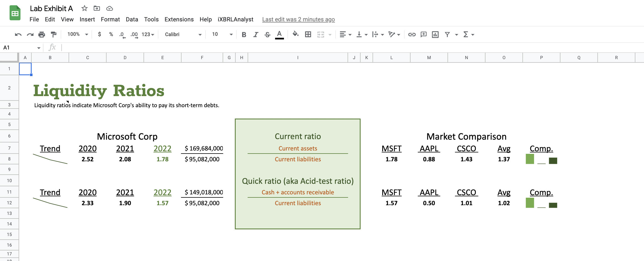This screenshot has height=261, width=644.
Task: Check the cloud save status icon
Action: pyautogui.click(x=110, y=8)
